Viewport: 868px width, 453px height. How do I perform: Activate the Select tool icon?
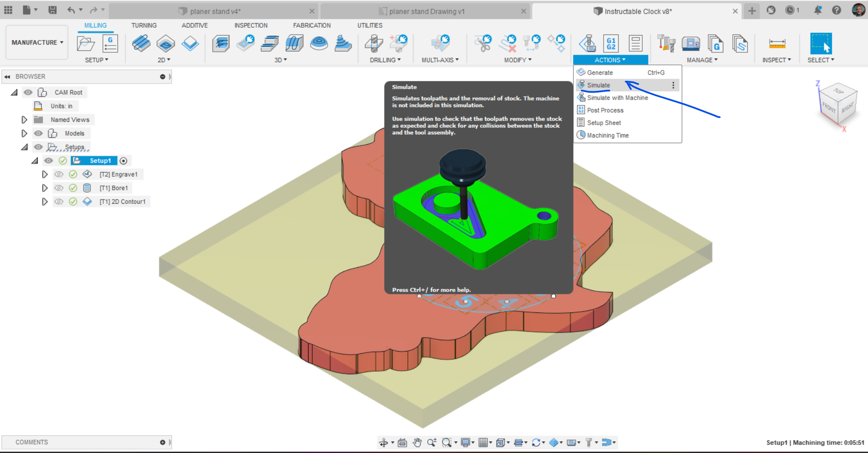point(821,44)
